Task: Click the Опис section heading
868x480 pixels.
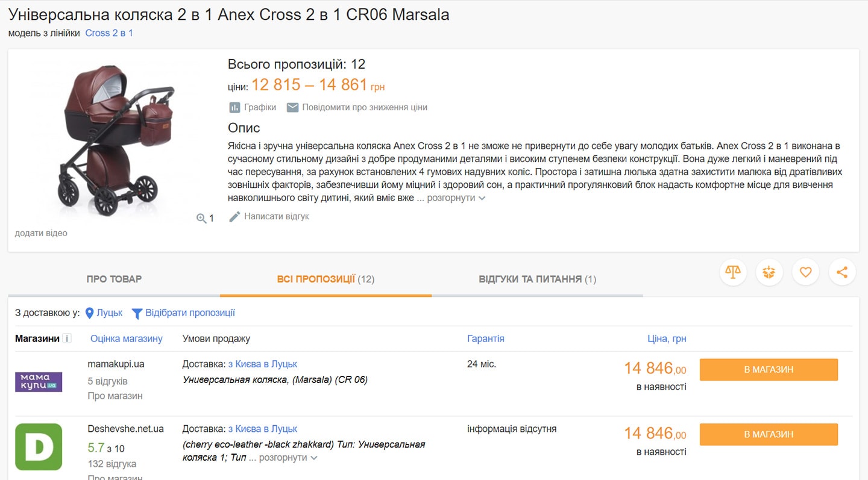Action: (244, 128)
